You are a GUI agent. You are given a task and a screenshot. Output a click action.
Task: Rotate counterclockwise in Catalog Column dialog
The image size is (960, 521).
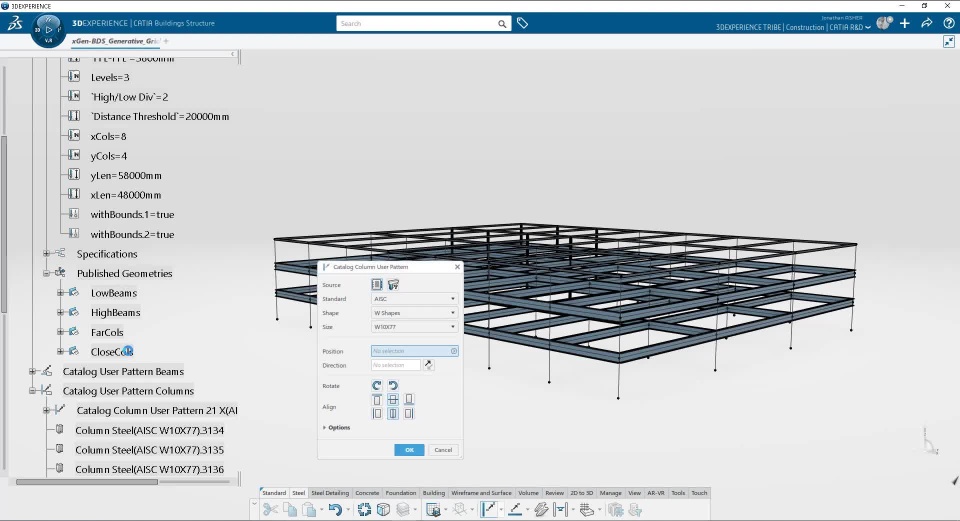coord(393,386)
